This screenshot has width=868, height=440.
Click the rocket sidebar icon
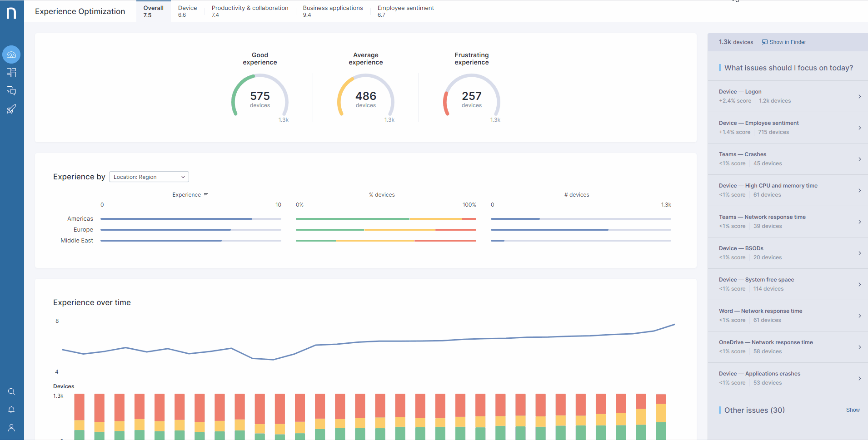(x=11, y=109)
